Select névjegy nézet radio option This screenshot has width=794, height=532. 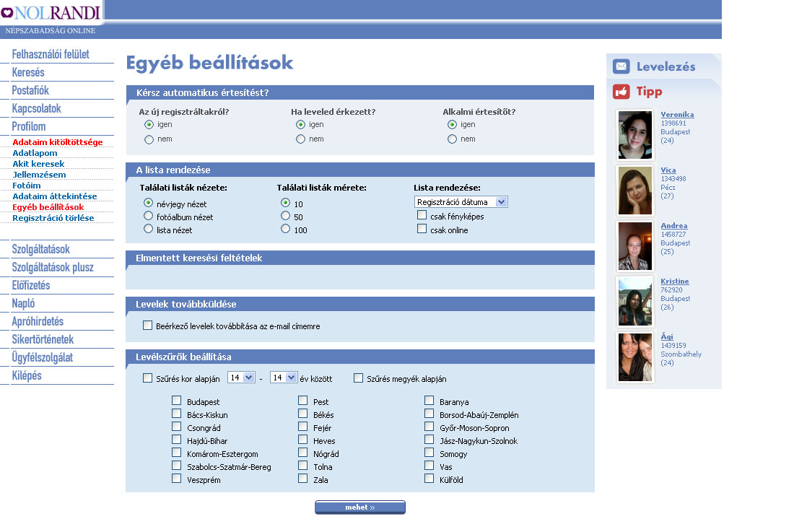(x=149, y=203)
